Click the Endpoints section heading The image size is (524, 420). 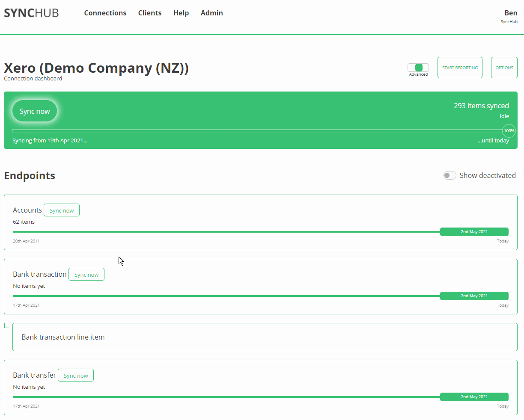click(x=30, y=176)
